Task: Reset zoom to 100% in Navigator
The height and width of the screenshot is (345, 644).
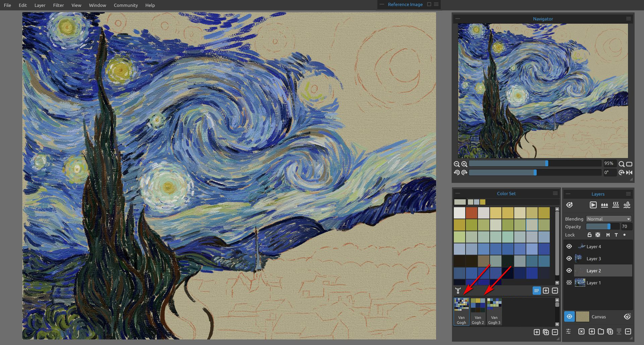Action: [x=622, y=164]
